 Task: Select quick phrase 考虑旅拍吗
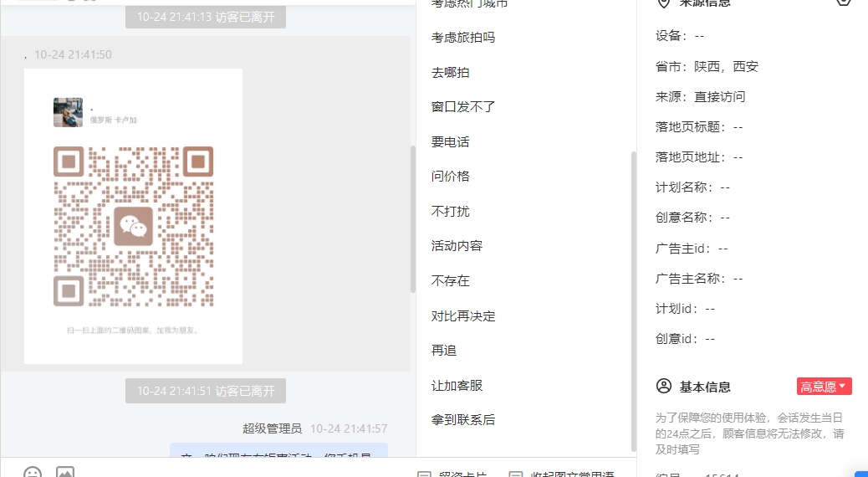pyautogui.click(x=462, y=38)
